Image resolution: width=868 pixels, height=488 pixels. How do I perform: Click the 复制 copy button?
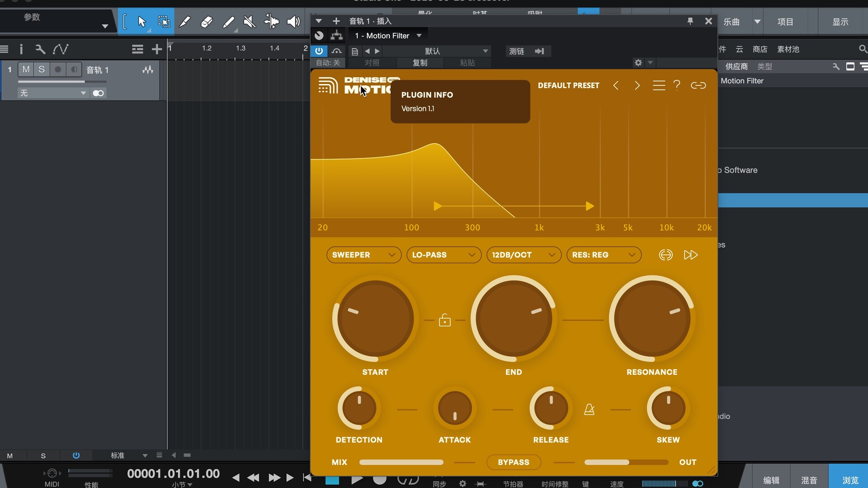420,63
